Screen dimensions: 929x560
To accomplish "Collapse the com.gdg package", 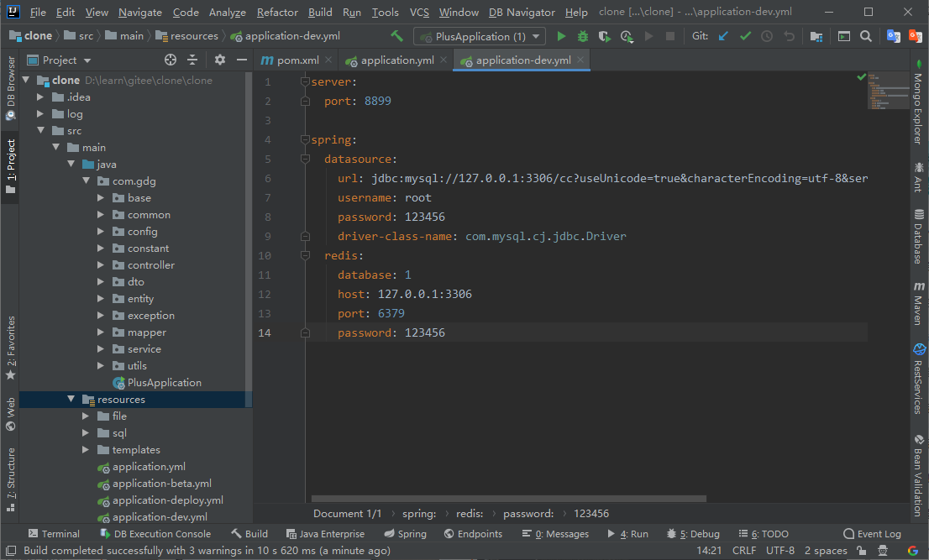I will point(86,181).
